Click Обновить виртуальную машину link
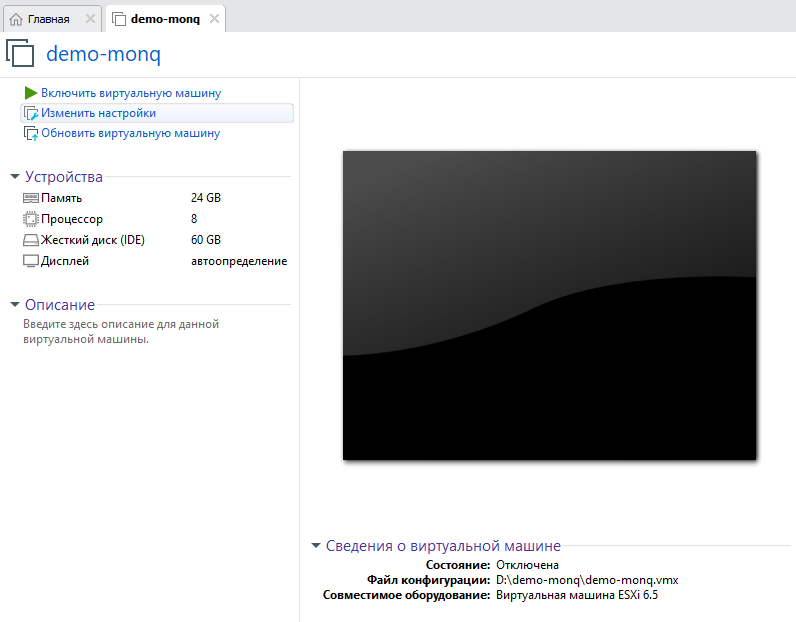796x622 pixels. point(130,133)
